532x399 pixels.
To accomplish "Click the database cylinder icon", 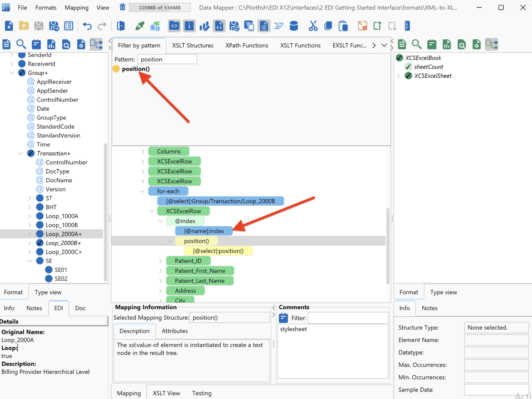I will (x=294, y=26).
